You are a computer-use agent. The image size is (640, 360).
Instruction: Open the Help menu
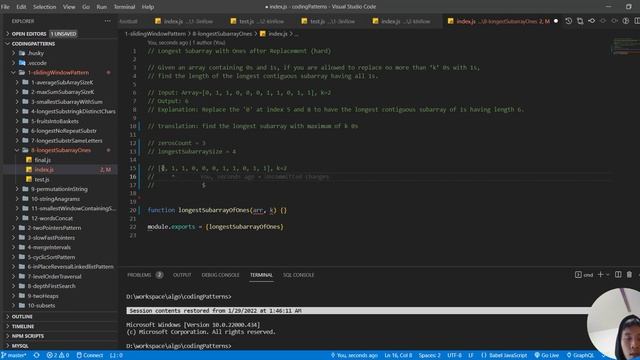(148, 7)
